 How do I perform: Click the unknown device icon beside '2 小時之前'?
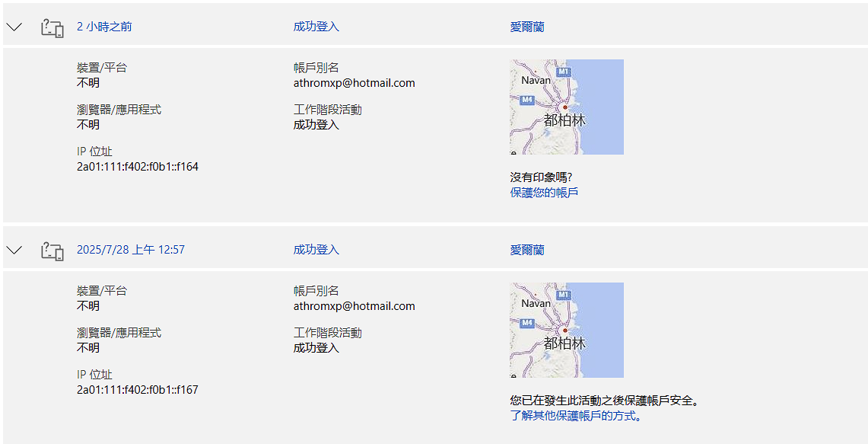pos(52,27)
